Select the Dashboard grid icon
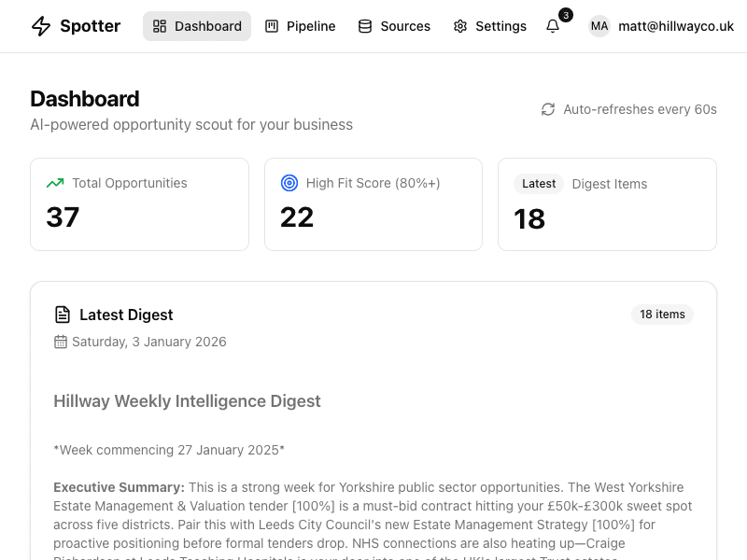The width and height of the screenshot is (747, 560). point(160,26)
